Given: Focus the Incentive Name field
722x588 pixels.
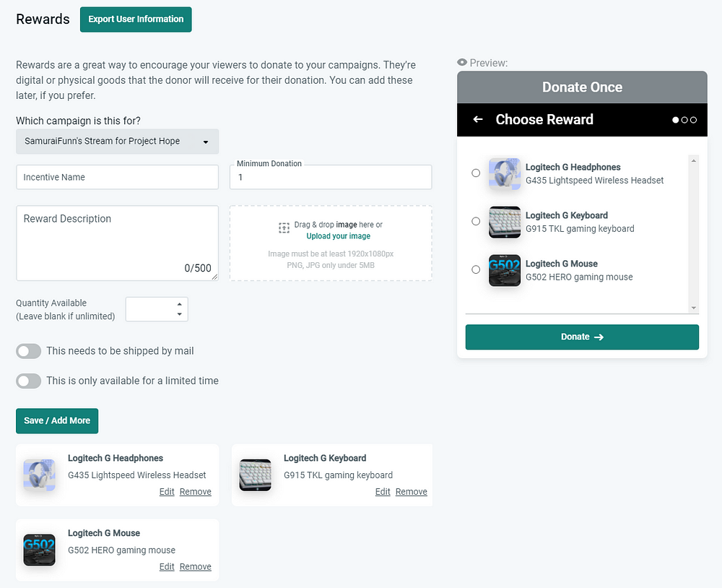Looking at the screenshot, I should click(118, 178).
